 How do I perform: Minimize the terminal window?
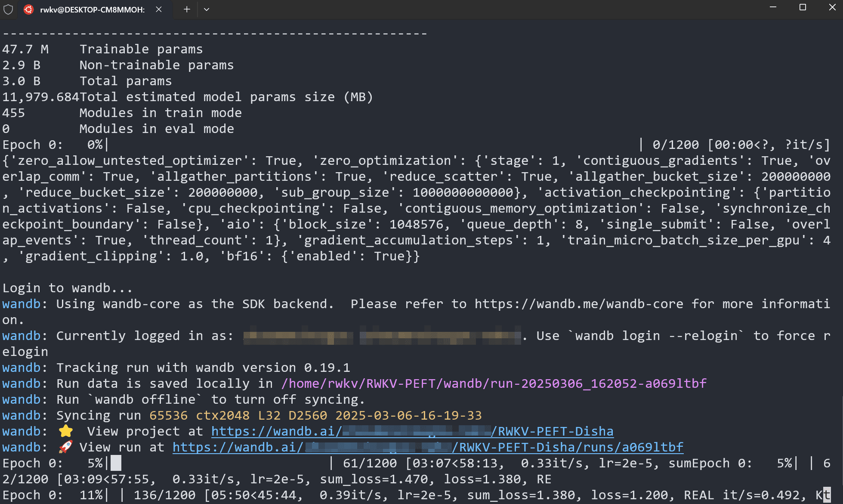tap(773, 7)
